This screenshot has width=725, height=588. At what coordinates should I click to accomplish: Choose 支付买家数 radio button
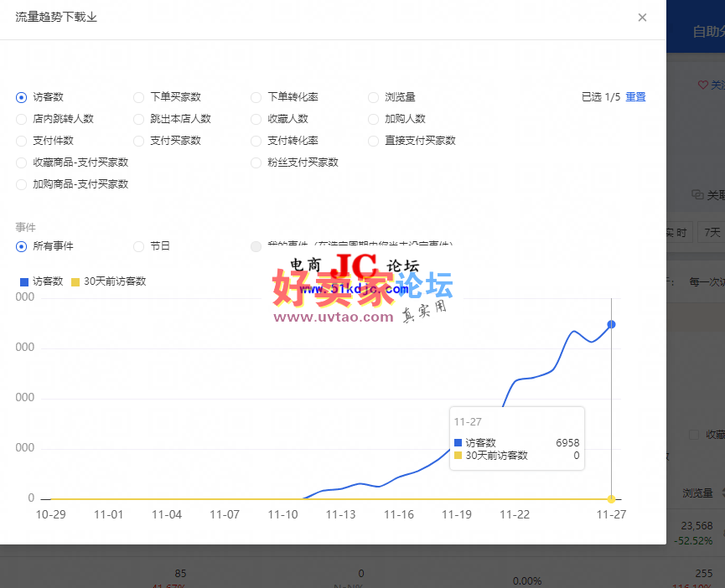click(x=139, y=141)
